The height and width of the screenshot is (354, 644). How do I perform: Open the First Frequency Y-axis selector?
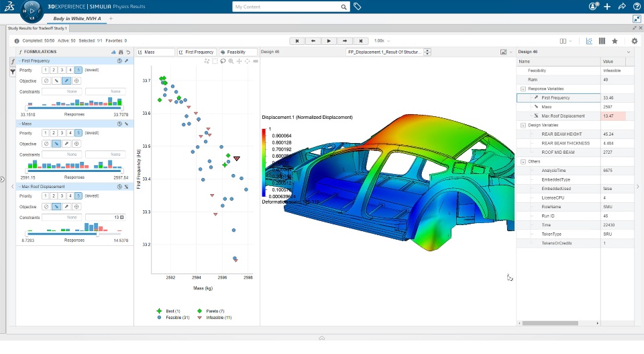pos(197,52)
